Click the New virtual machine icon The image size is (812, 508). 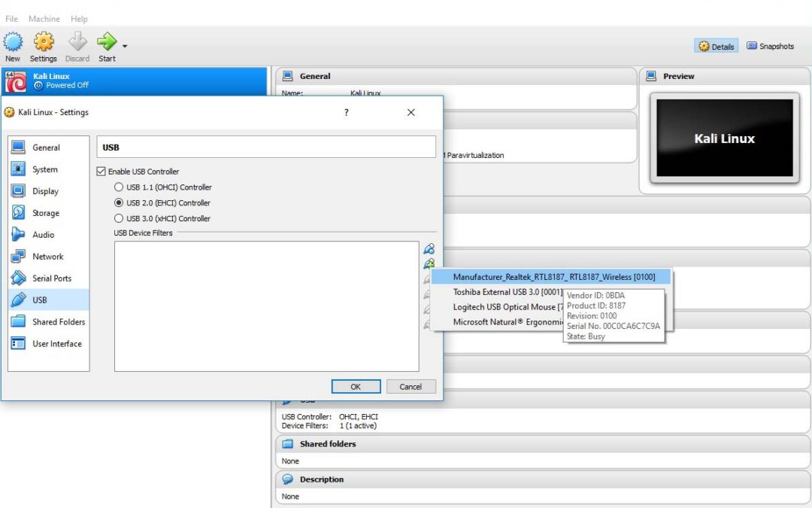click(x=13, y=43)
